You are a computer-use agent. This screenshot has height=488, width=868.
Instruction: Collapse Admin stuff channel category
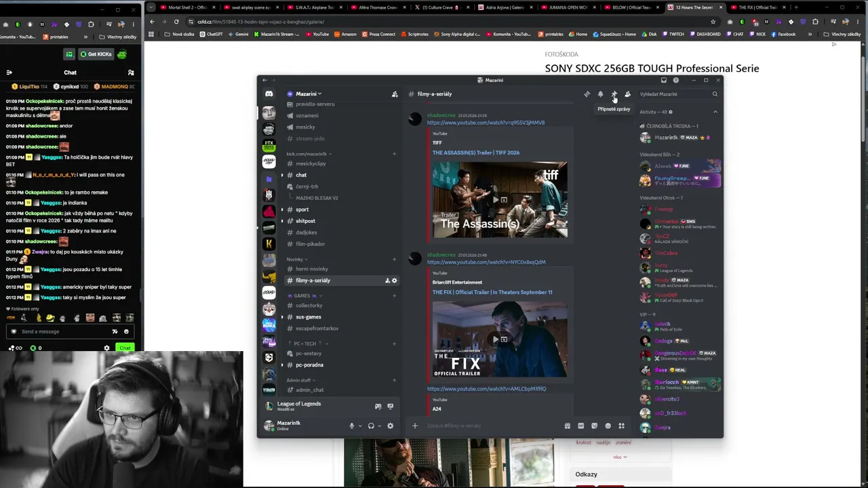point(300,380)
